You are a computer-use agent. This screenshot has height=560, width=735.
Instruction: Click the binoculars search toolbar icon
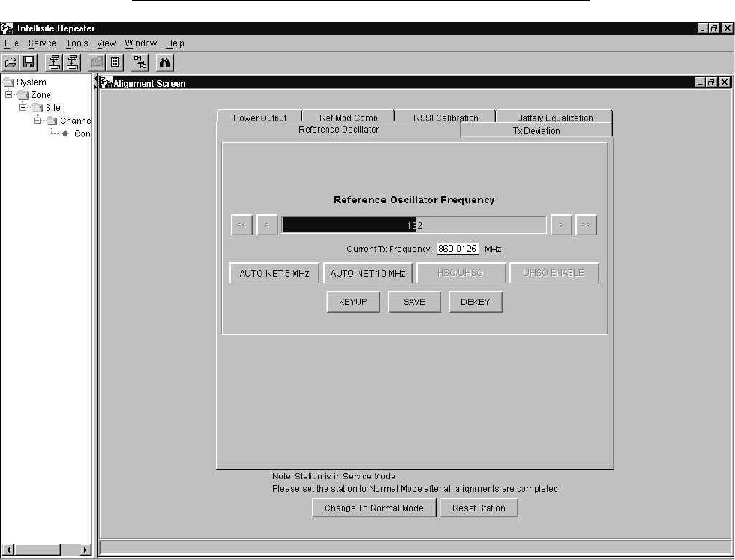coord(164,62)
